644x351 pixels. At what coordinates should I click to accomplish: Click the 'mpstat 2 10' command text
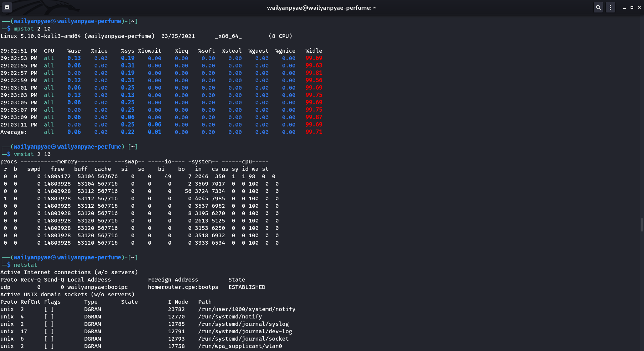tap(32, 29)
